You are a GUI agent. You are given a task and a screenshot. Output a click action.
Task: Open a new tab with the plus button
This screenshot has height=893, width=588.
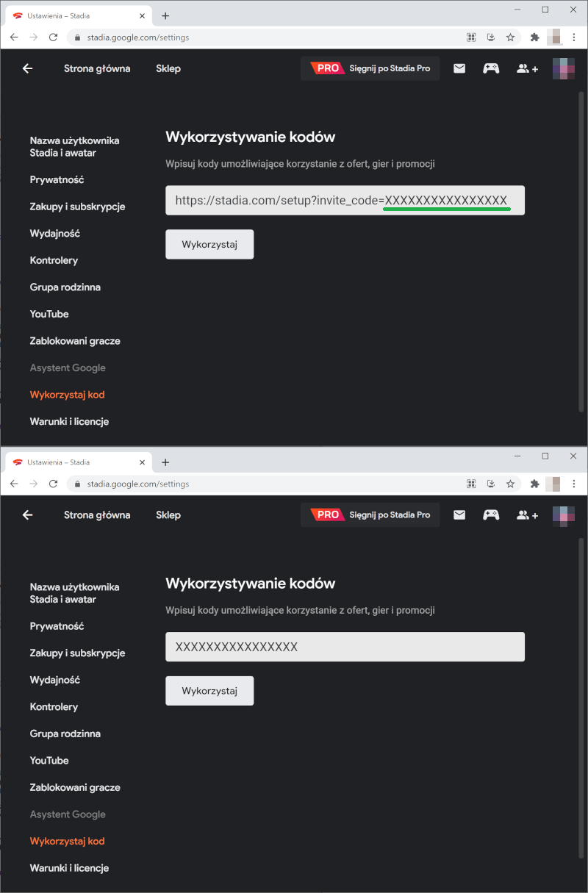click(x=165, y=15)
